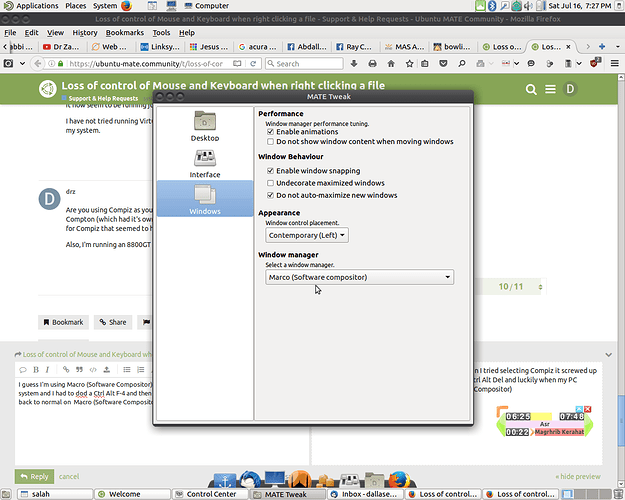625x500 pixels.
Task: Switch to the bowli... browser tab
Action: pos(453,47)
